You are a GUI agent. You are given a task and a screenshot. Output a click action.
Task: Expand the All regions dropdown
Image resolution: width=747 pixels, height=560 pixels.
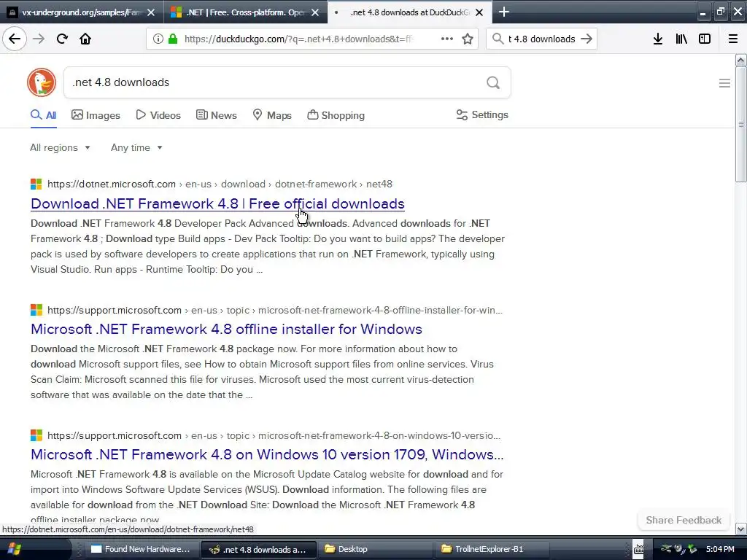coord(60,147)
